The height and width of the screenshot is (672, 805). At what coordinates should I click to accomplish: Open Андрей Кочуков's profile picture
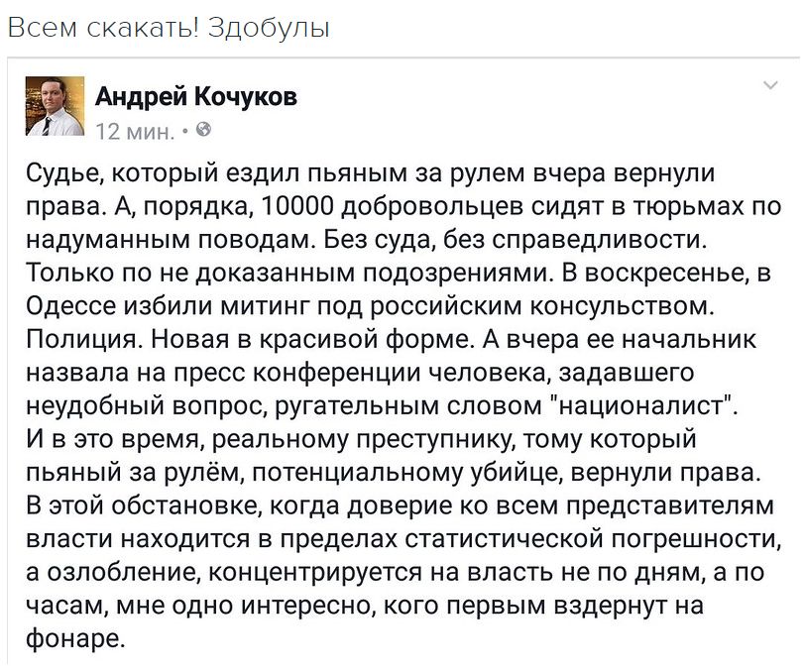click(x=55, y=105)
